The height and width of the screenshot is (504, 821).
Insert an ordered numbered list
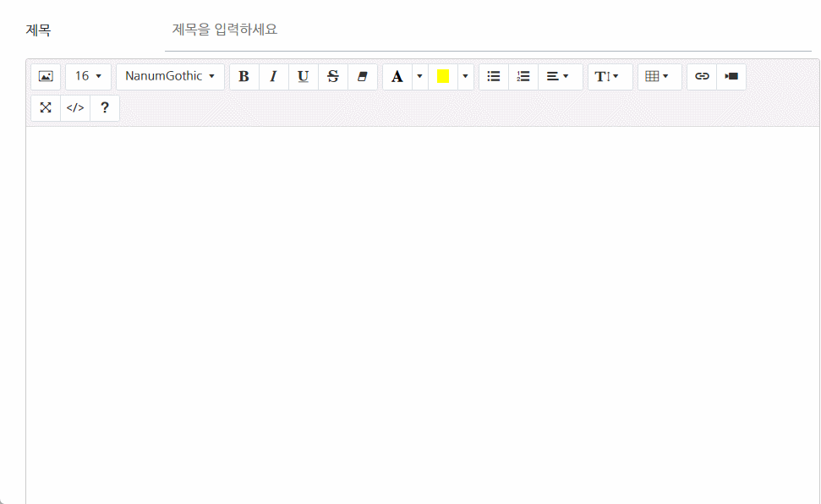pos(523,76)
